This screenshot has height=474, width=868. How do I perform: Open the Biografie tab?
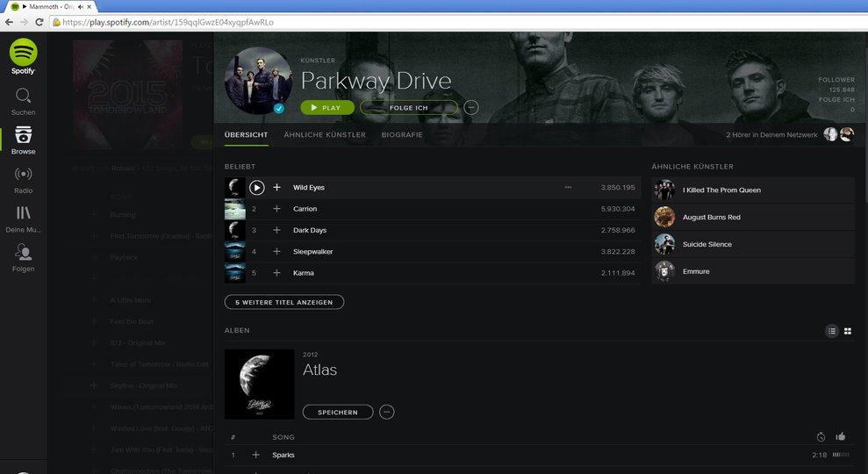402,134
